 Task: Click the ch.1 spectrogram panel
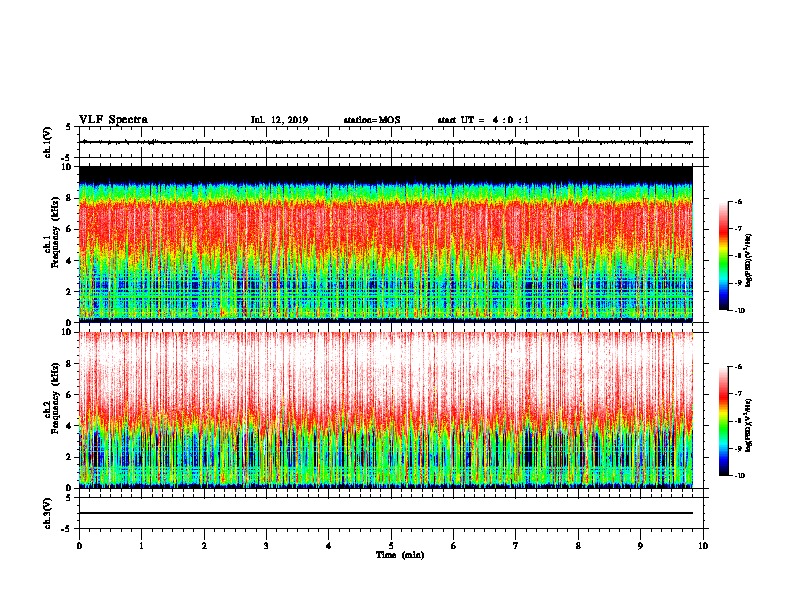[386, 244]
